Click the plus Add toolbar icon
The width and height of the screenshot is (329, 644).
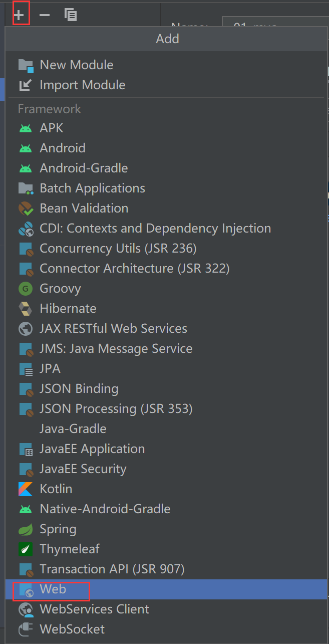click(x=19, y=15)
